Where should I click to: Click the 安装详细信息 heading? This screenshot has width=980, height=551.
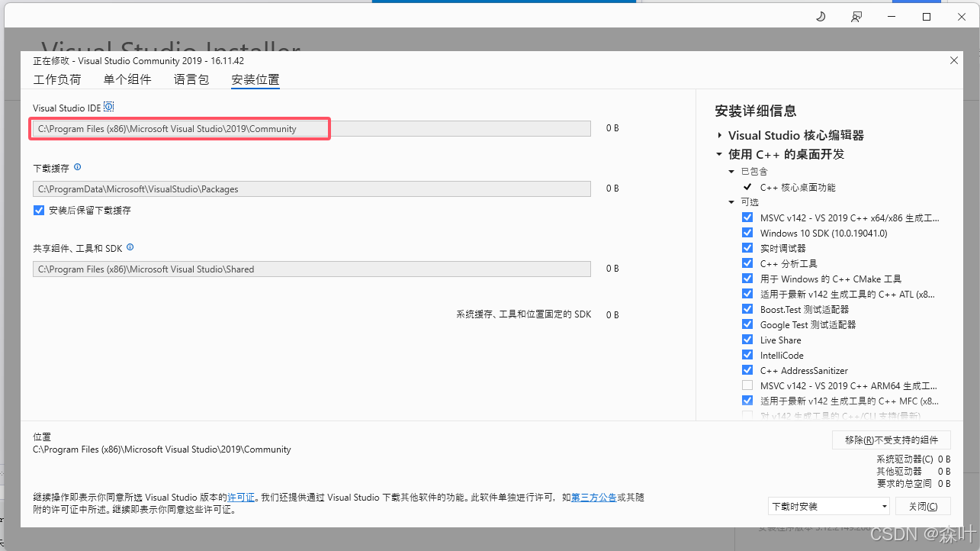click(x=756, y=111)
